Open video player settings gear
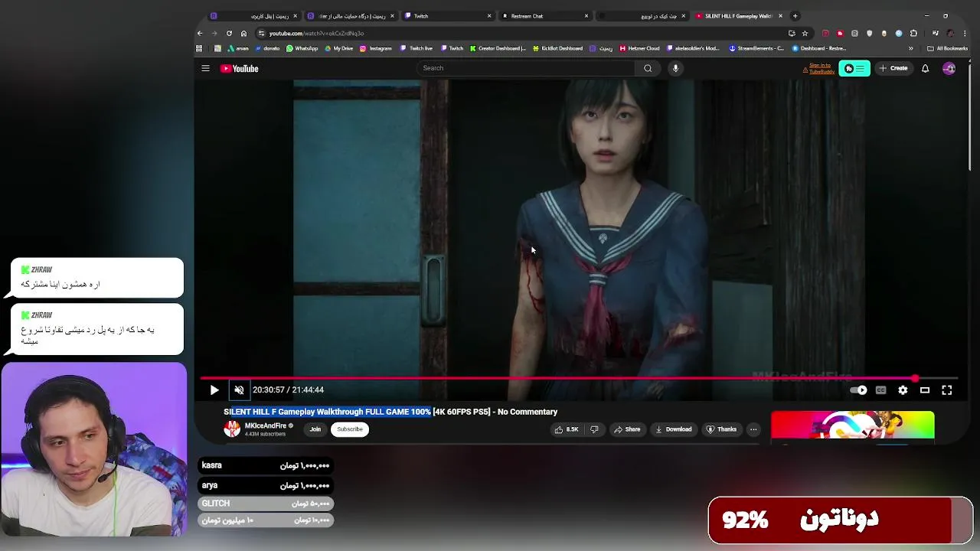This screenshot has width=980, height=551. click(903, 390)
